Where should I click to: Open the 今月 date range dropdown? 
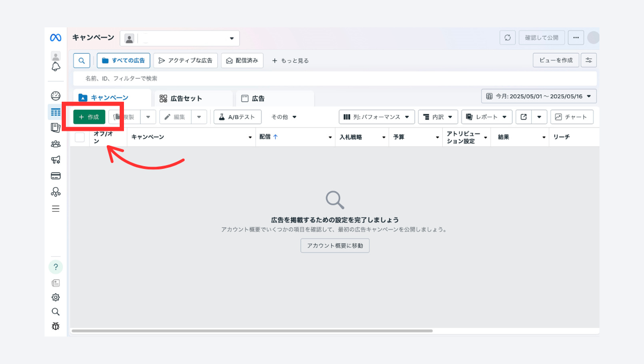pyautogui.click(x=539, y=96)
